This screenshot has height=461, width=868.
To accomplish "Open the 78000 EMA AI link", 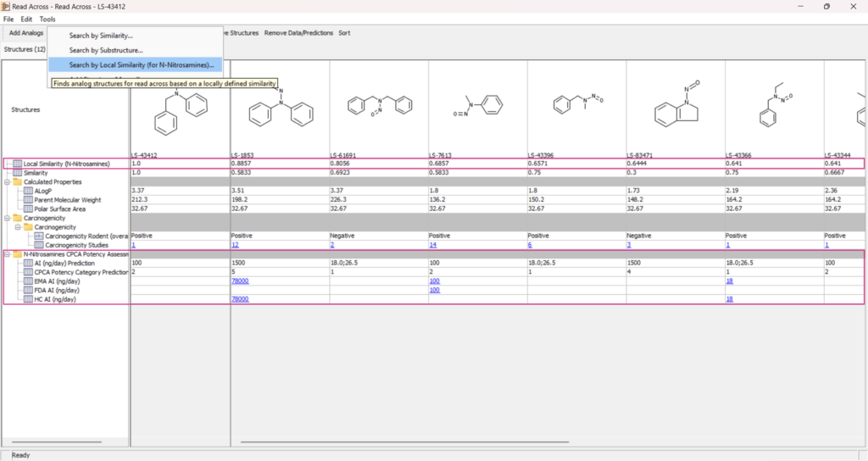I will (239, 280).
